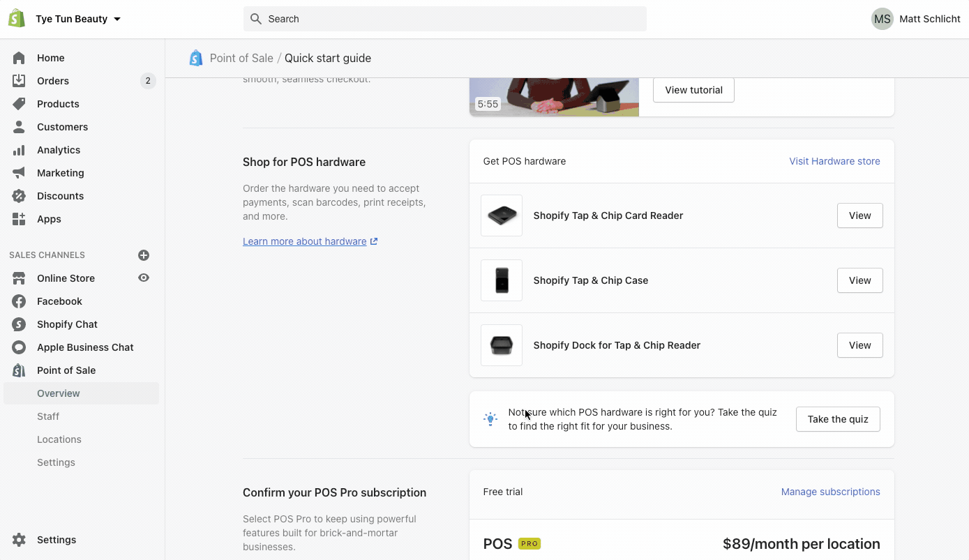The image size is (969, 560).
Task: Open the Matt Schlicht account menu
Action: pyautogui.click(x=915, y=19)
